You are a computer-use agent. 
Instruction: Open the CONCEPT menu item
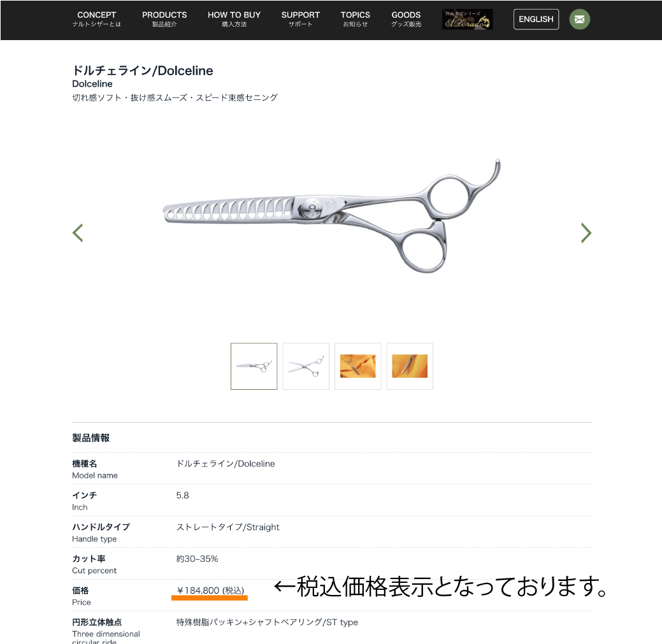coord(97,19)
